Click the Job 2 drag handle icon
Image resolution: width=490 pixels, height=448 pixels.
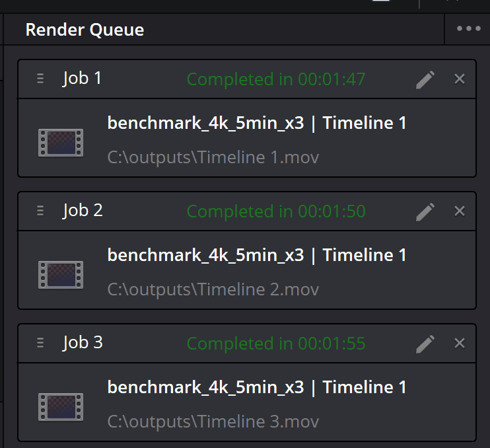40,211
